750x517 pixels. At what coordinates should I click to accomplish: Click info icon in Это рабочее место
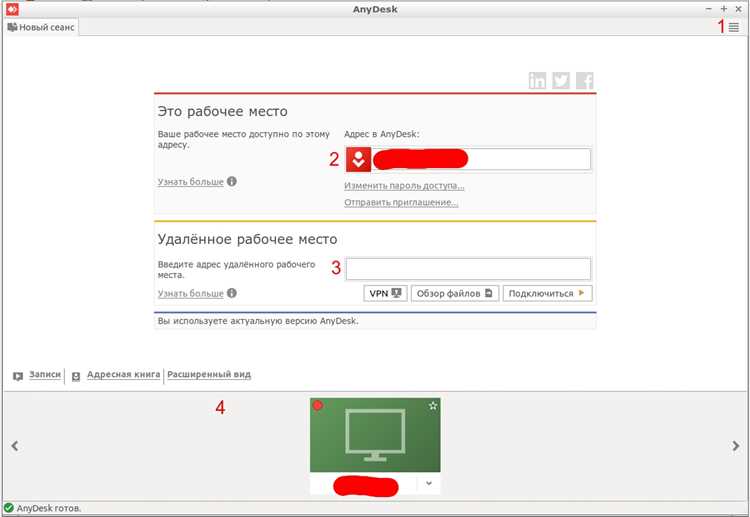[232, 181]
